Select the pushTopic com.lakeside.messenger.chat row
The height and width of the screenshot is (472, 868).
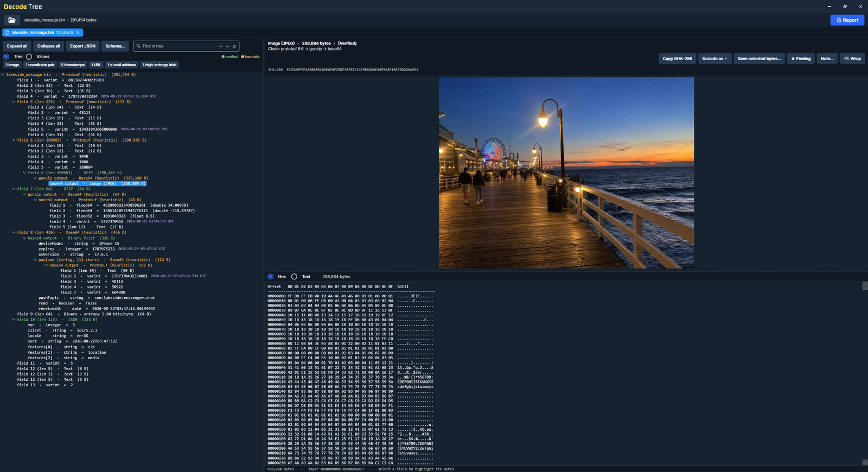[x=97, y=298]
